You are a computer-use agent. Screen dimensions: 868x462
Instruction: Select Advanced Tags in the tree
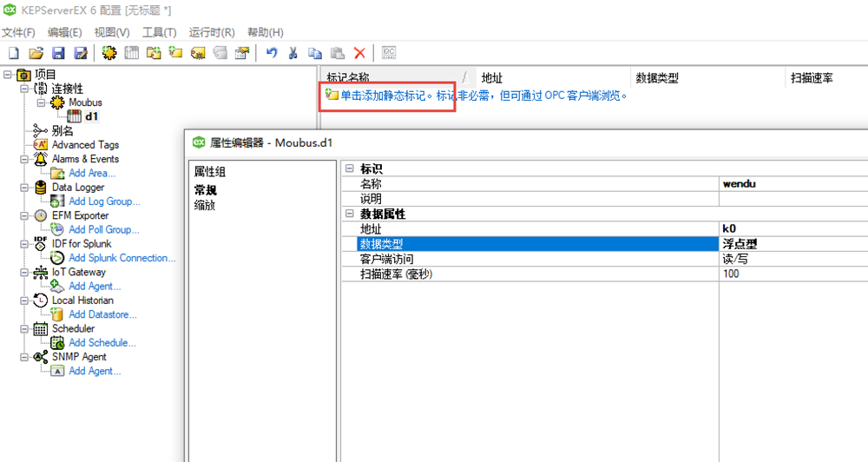point(85,144)
